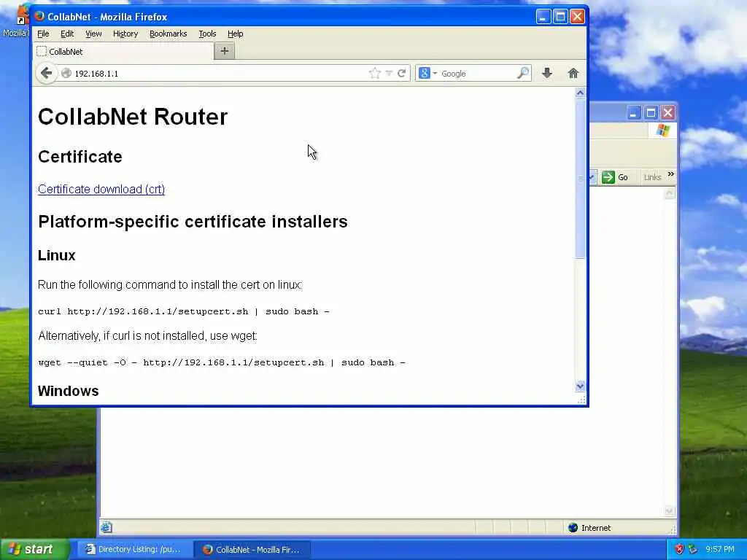Screen dimensions: 747x560
Task: Click the Firefox vertical scrollbar thumb
Action: click(580, 178)
